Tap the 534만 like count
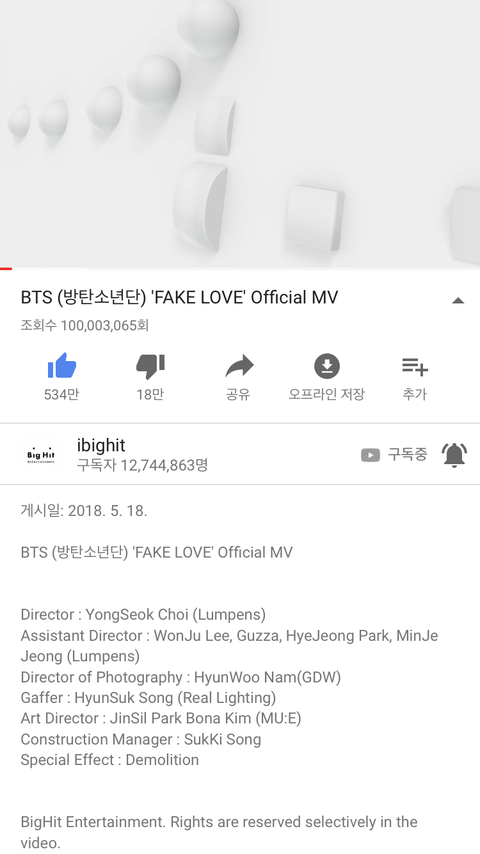This screenshot has width=480, height=854. pos(61,394)
